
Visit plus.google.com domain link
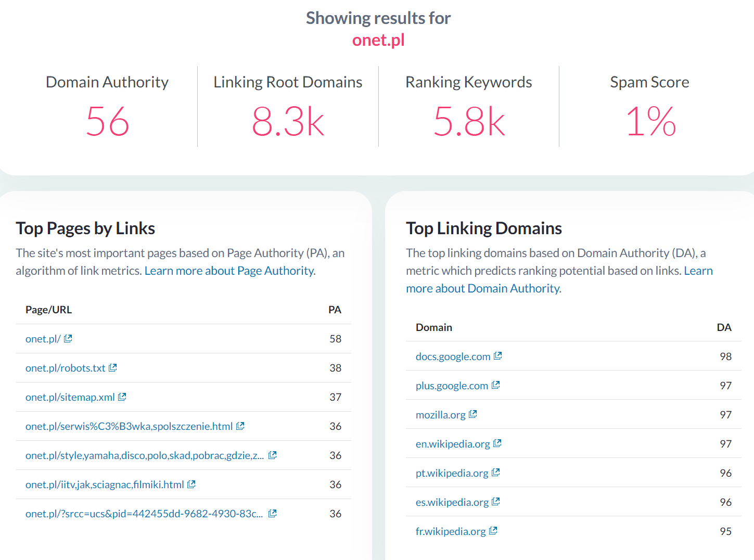pos(452,386)
